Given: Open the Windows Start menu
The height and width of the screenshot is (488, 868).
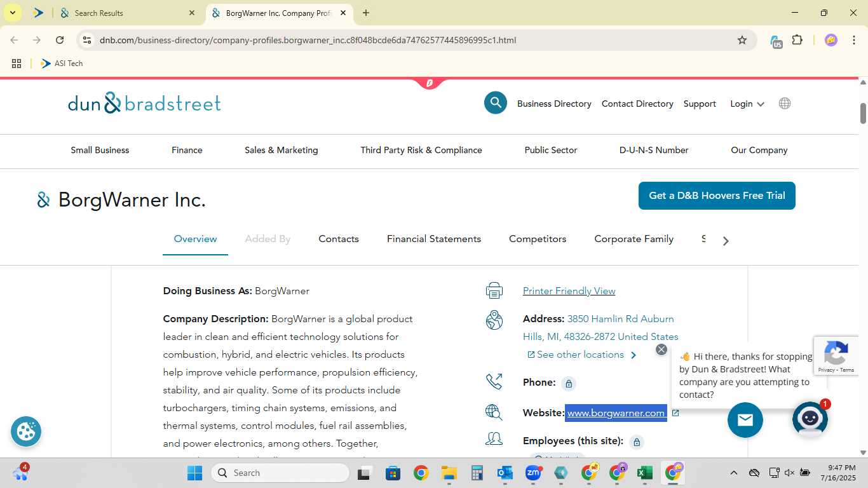Looking at the screenshot, I should pyautogui.click(x=194, y=473).
